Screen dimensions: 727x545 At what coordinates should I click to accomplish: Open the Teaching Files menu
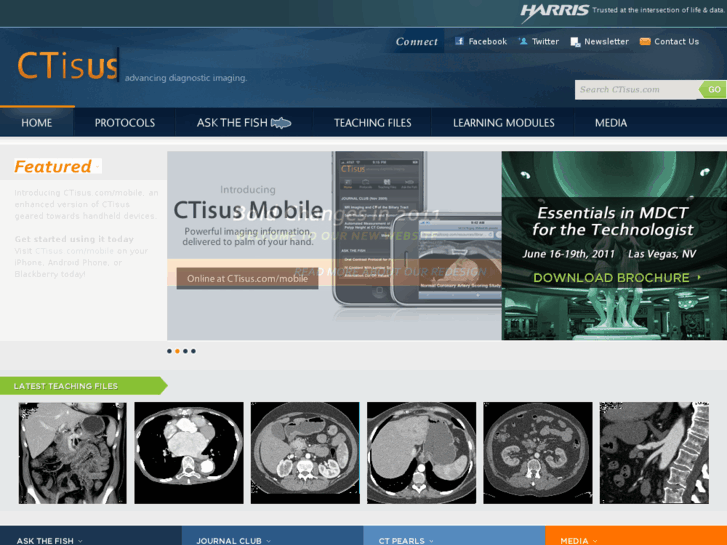click(373, 123)
